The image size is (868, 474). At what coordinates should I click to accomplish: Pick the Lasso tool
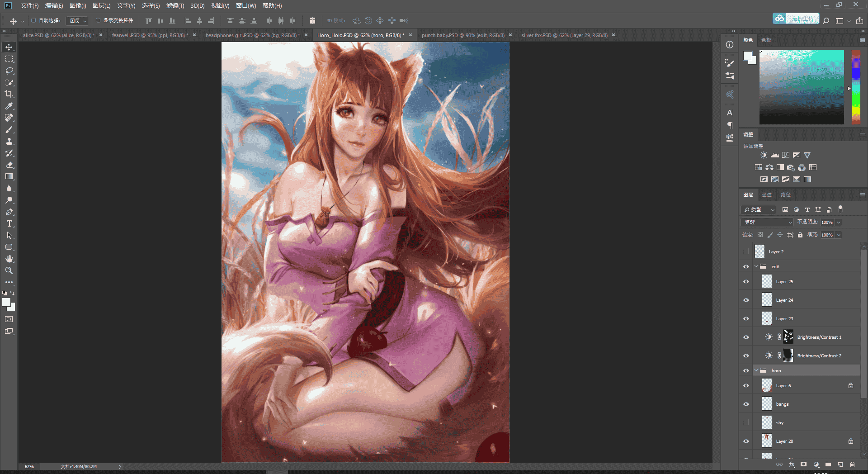9,71
